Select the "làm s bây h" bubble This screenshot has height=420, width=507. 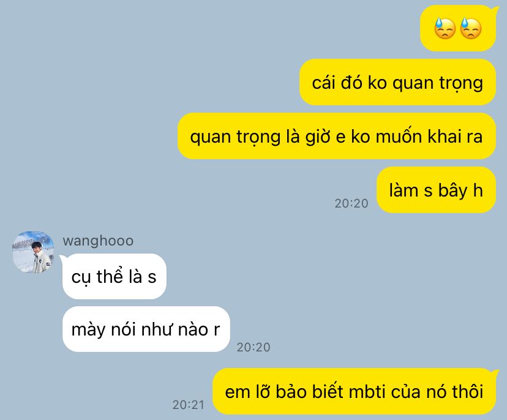436,190
